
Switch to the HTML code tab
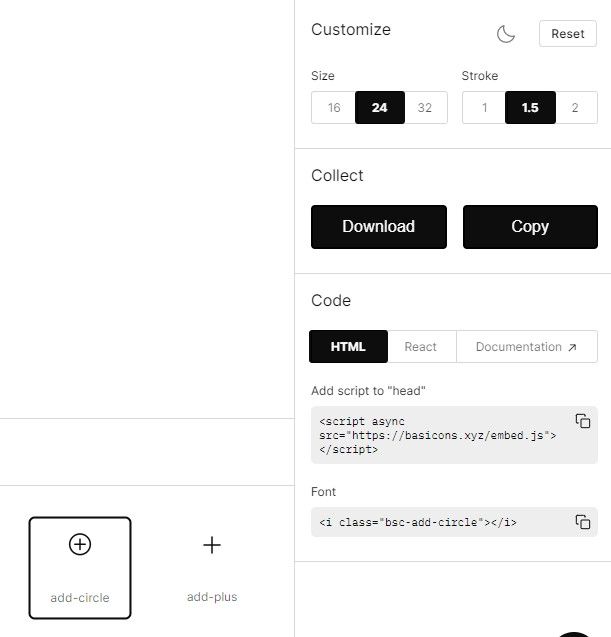[348, 347]
